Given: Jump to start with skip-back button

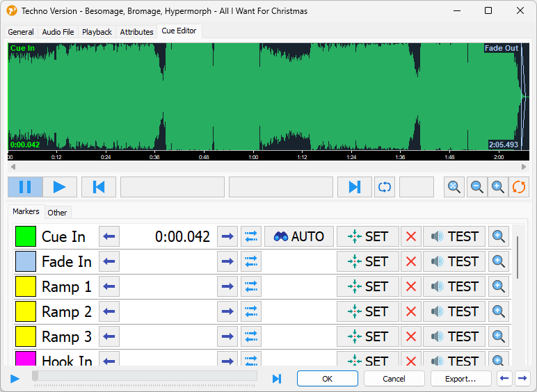Looking at the screenshot, I should point(99,187).
